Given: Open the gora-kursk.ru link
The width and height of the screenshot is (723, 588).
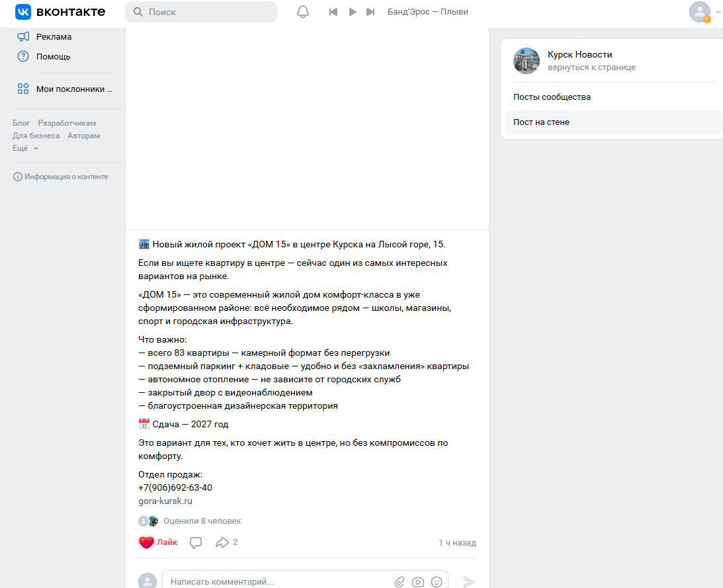Looking at the screenshot, I should pos(165,501).
